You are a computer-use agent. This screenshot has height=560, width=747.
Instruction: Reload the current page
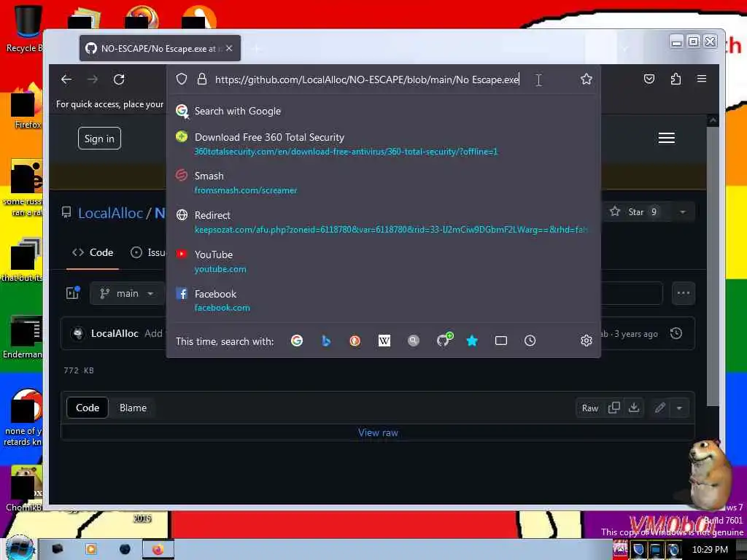[119, 79]
